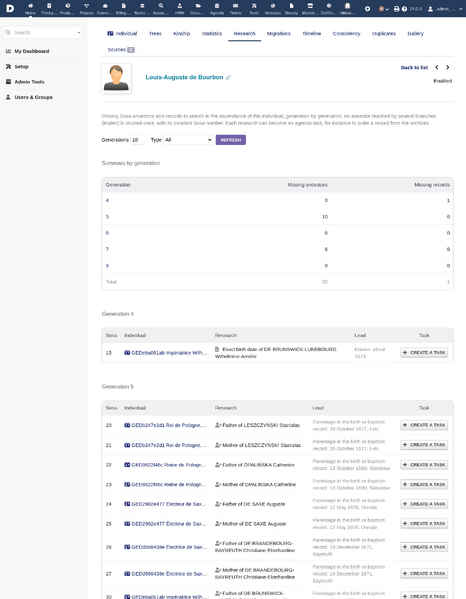Switch to the Migrations tab
466x599 pixels.
pos(279,34)
